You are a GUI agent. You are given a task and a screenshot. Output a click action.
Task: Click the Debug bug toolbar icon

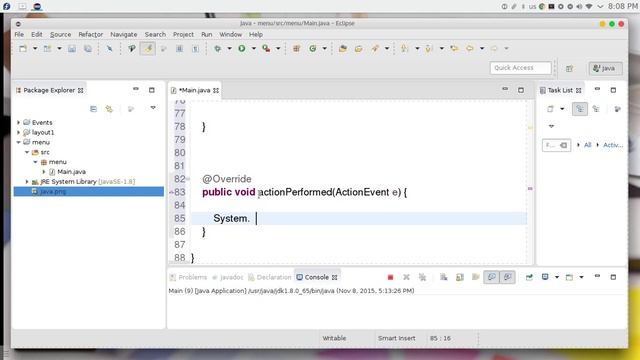pos(218,49)
